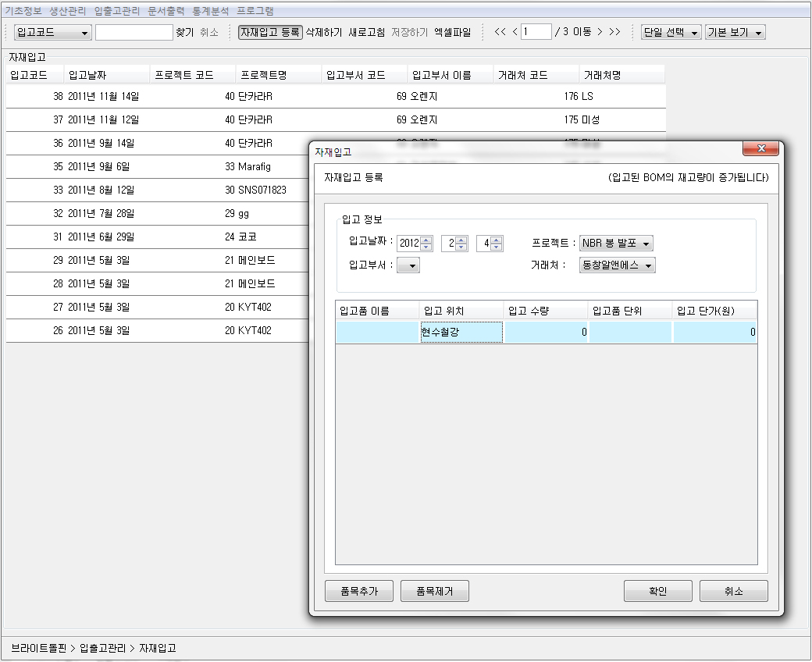Open the 입출고관리 menu

coord(116,11)
